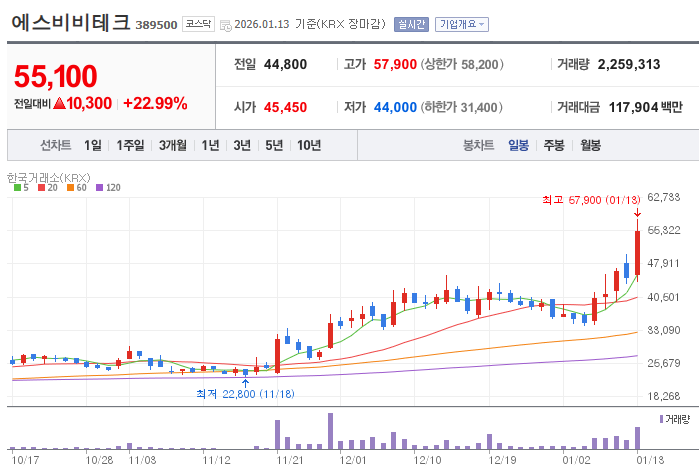Click red 20-day moving average swatch
Screen dimensions: 699x473
tap(41, 188)
